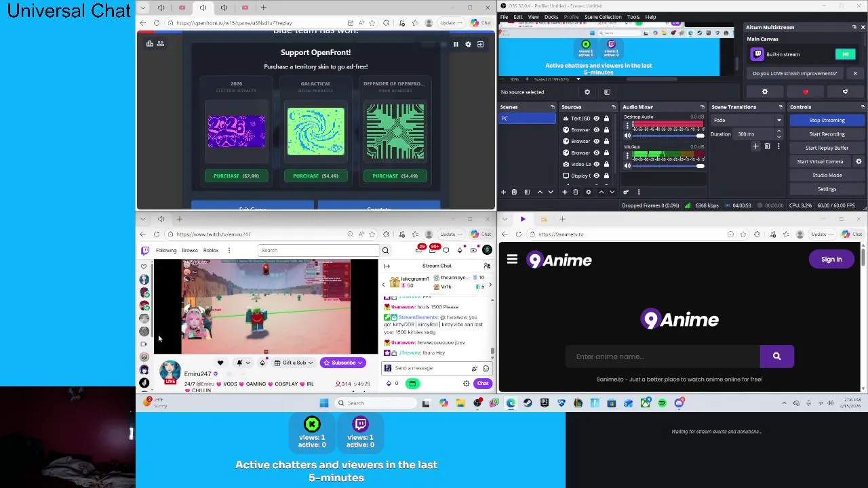Go to Twitch Browse tab
This screenshot has width=868, height=488.
(x=190, y=250)
